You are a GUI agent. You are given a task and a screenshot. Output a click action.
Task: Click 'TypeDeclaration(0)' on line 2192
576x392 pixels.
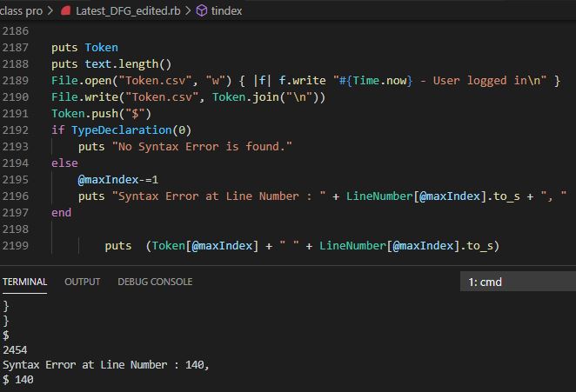coord(131,130)
